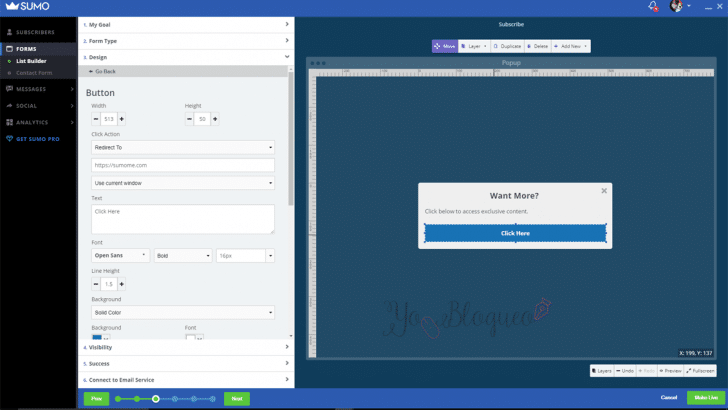Expand the My Goal step
Image resolution: width=728 pixels, height=410 pixels.
coord(186,25)
